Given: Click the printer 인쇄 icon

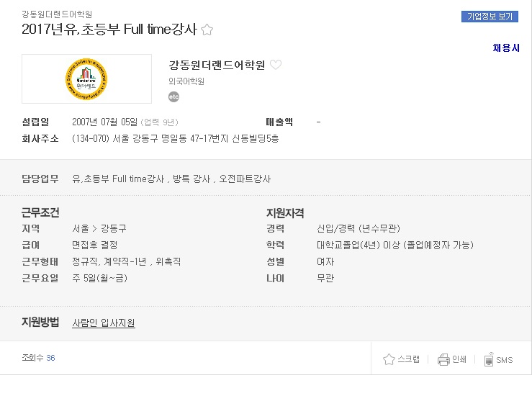Looking at the screenshot, I should 443,359.
